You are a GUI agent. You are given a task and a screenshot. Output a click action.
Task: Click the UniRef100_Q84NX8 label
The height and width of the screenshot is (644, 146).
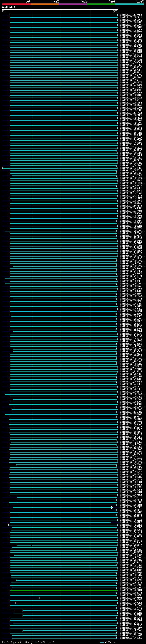click(131, 90)
